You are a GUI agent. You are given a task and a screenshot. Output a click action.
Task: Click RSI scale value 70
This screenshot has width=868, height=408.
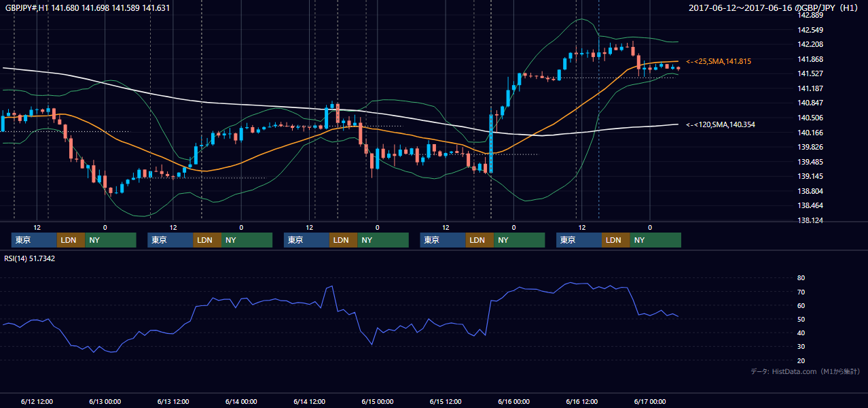801,292
